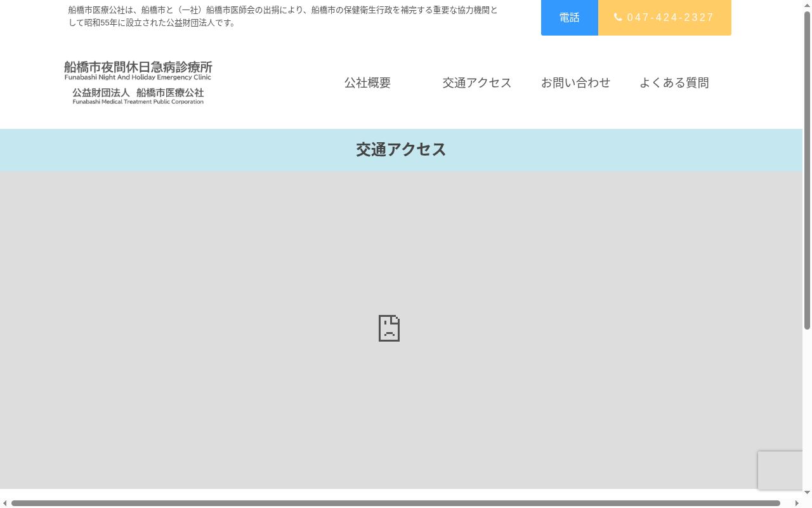This screenshot has height=508, width=812.
Task: Click the scroll-right arrow
Action: (x=797, y=504)
